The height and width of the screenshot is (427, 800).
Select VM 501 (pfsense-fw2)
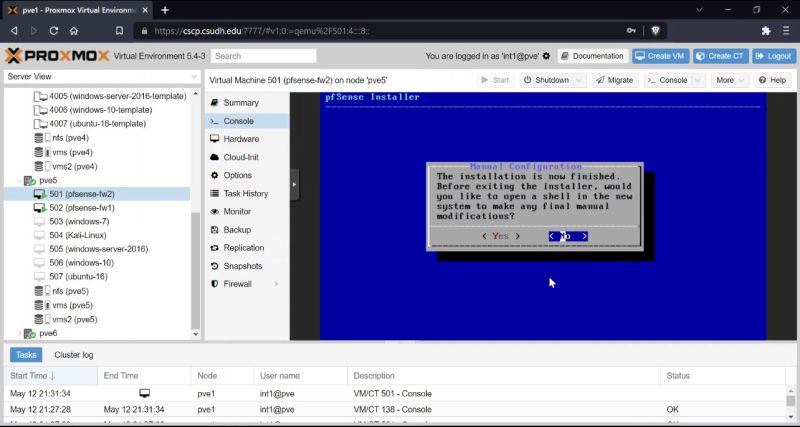click(97, 194)
